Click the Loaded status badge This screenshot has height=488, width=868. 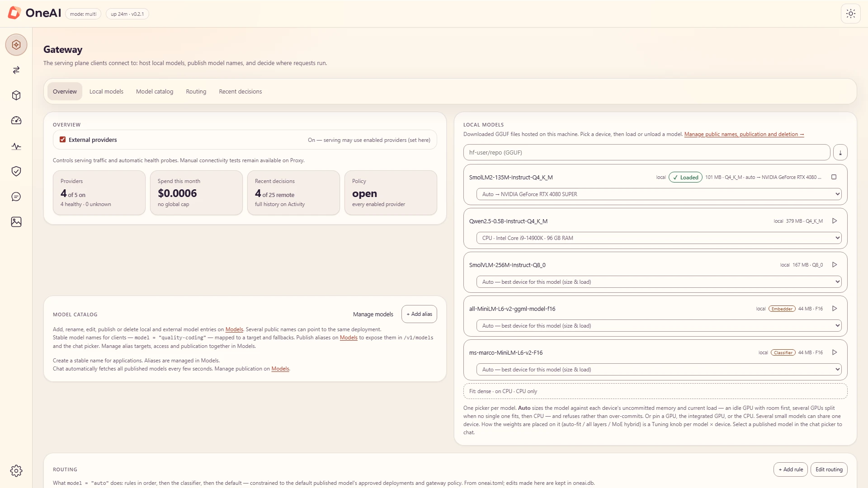(686, 177)
